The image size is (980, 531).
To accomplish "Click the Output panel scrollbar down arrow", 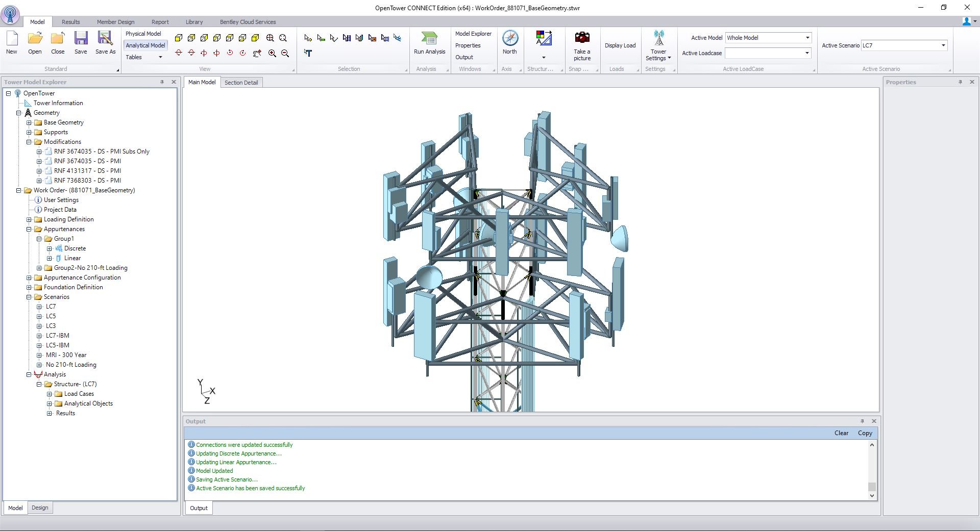I will click(872, 495).
